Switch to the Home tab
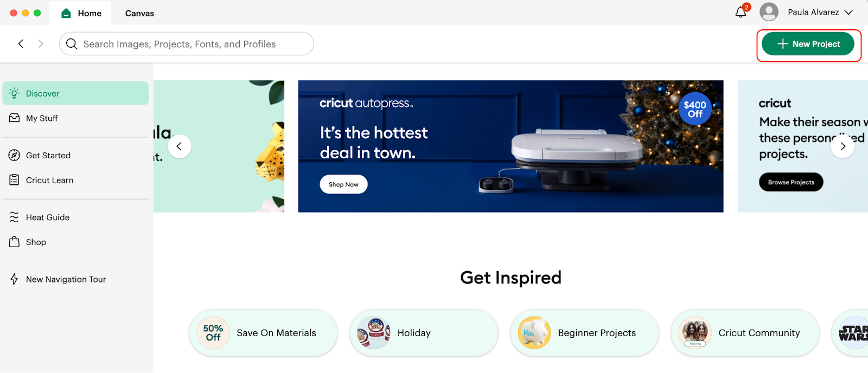This screenshot has height=373, width=868. click(81, 13)
